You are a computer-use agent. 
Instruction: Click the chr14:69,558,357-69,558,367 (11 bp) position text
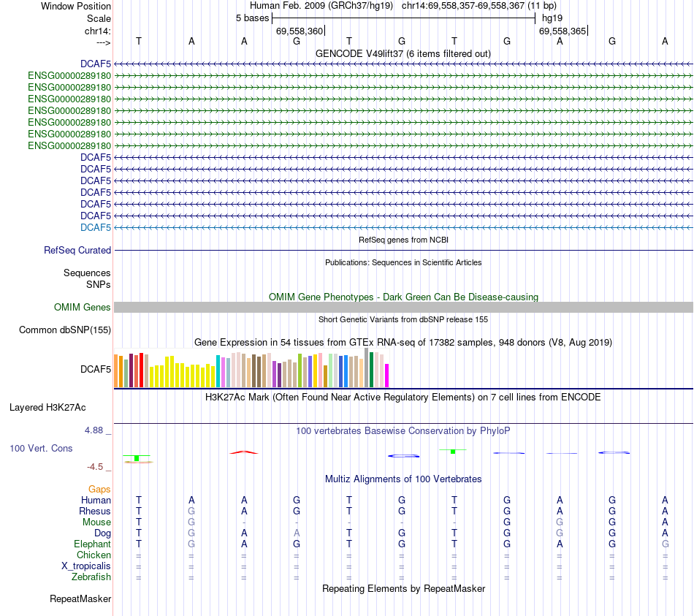coord(479,6)
